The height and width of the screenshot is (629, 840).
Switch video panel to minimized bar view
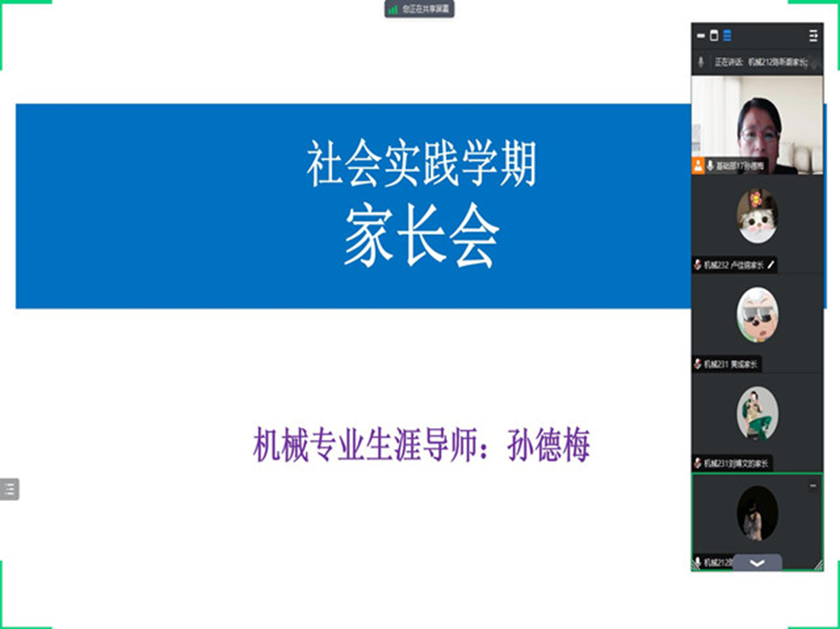(701, 36)
